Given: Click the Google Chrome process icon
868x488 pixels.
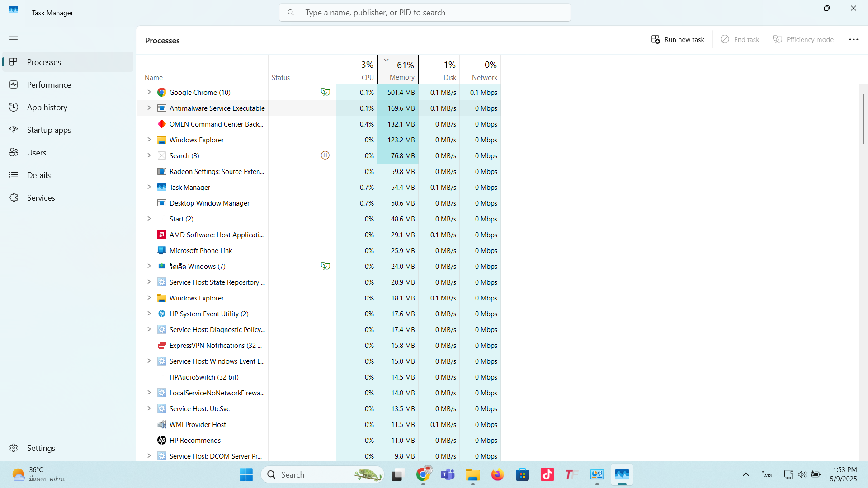Looking at the screenshot, I should click(x=161, y=92).
